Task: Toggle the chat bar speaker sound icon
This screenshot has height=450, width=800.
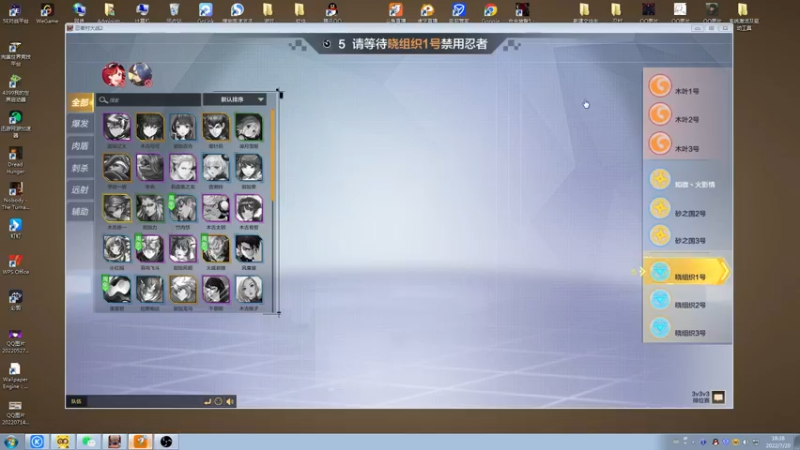Action: [x=230, y=402]
